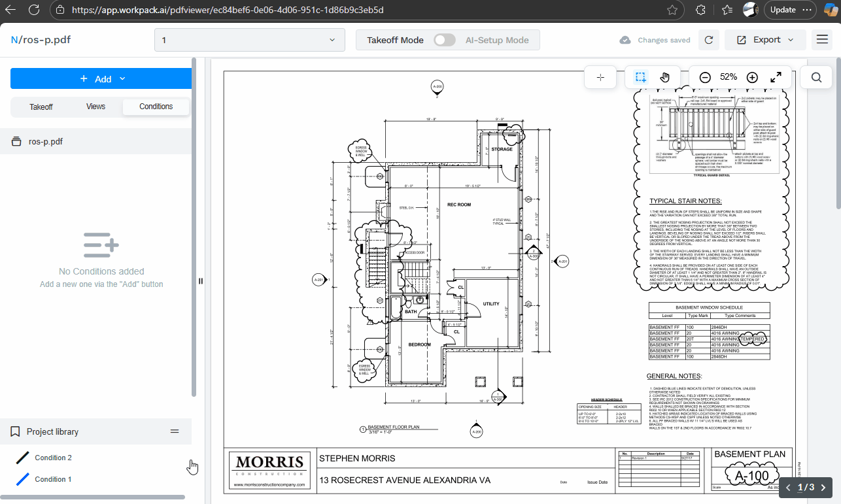Select the crosshair measurement tool

click(x=600, y=77)
